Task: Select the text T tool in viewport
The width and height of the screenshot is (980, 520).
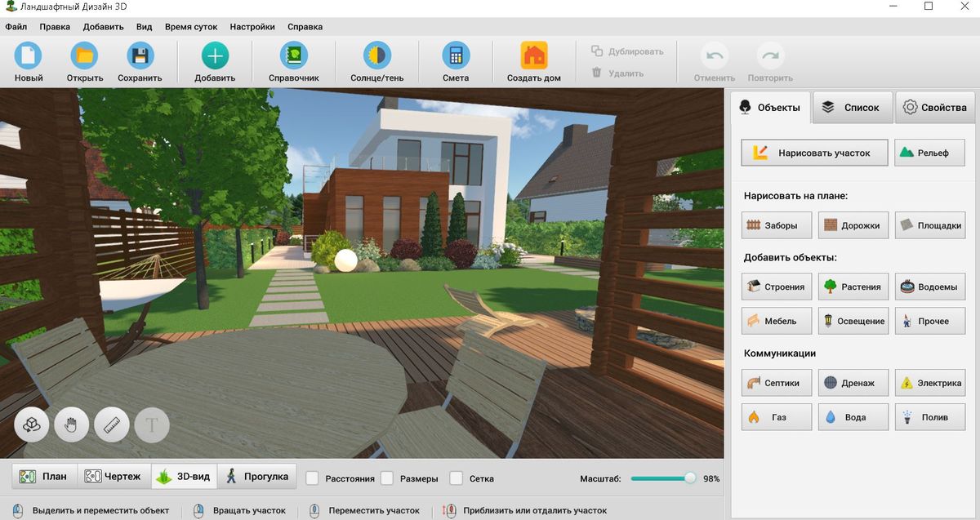Action: [152, 425]
